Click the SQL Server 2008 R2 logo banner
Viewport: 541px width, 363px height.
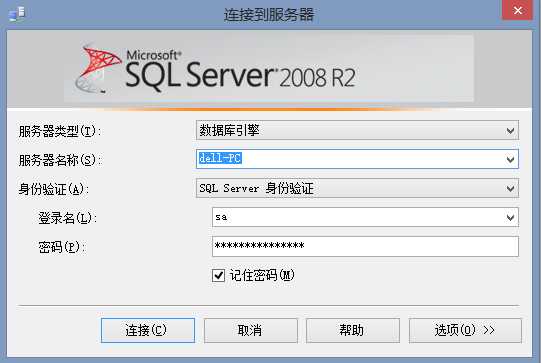point(269,69)
